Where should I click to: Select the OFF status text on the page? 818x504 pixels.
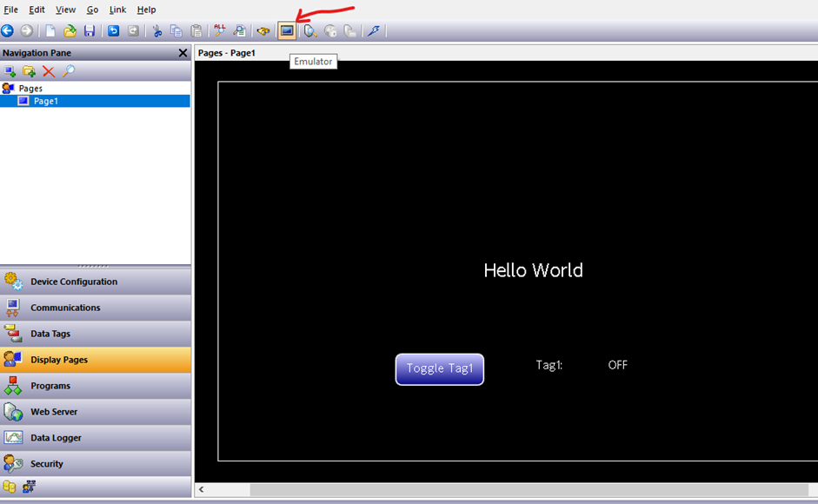(x=618, y=365)
